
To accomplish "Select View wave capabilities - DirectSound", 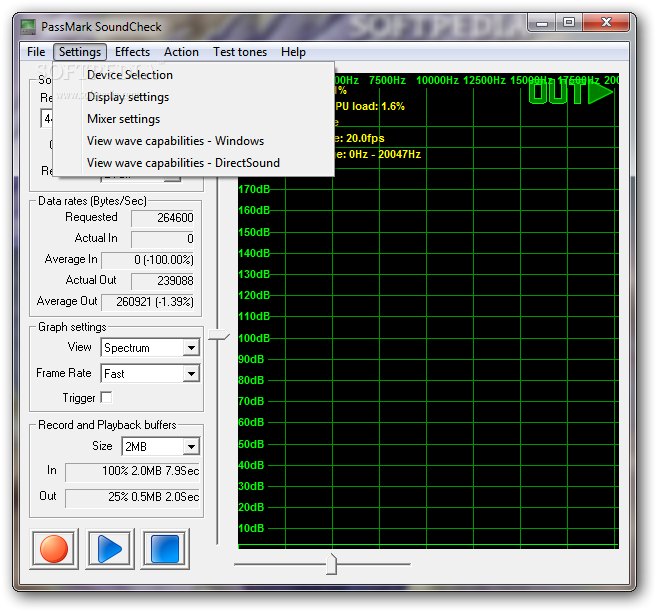I will (x=194, y=163).
